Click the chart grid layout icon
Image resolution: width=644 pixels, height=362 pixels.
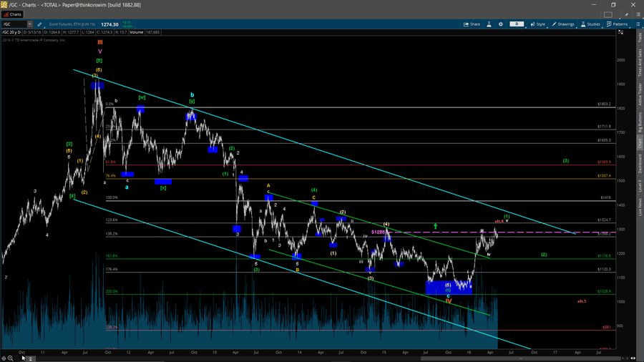608,14
